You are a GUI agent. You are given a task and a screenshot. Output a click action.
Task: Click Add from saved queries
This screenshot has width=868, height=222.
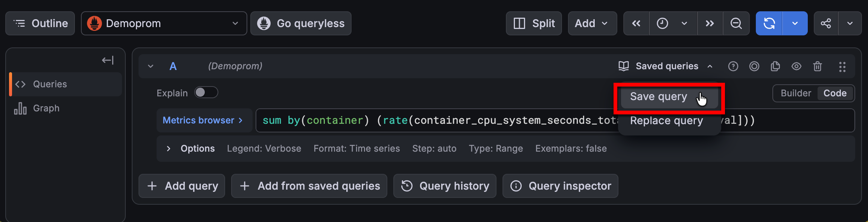click(x=309, y=186)
